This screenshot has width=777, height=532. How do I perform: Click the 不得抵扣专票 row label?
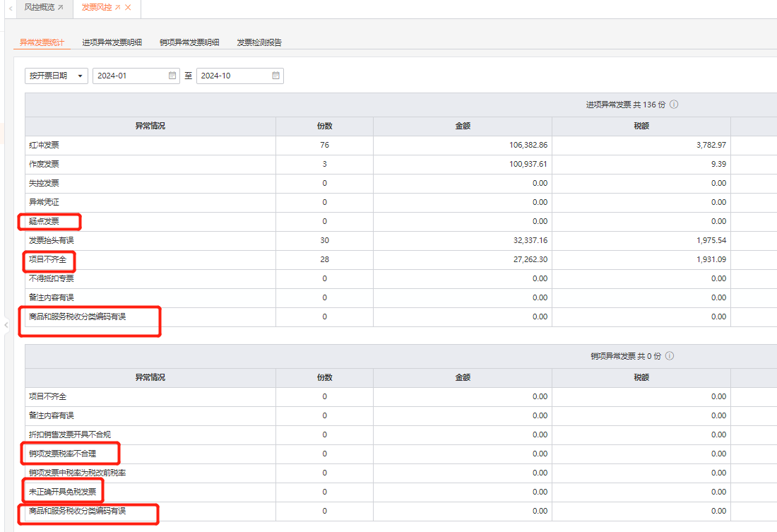tap(52, 278)
